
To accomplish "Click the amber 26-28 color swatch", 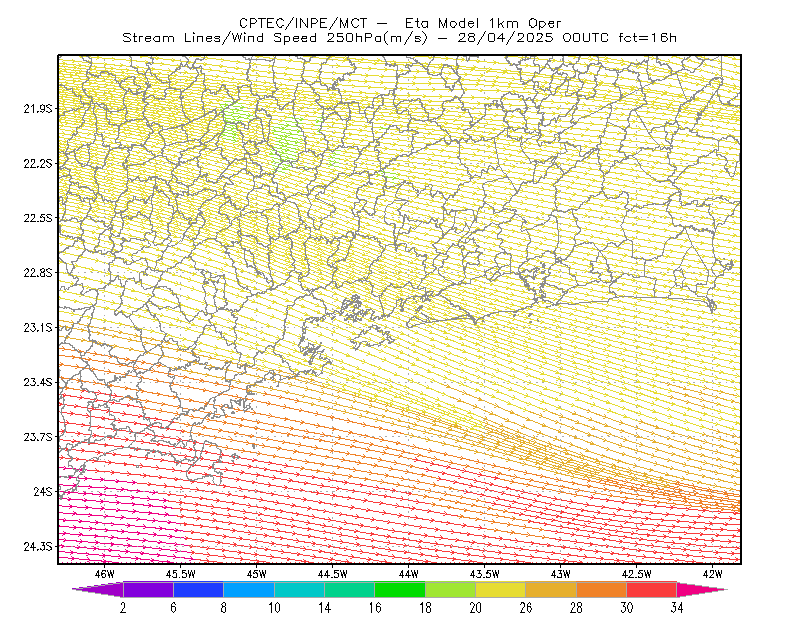I will click(x=551, y=589).
